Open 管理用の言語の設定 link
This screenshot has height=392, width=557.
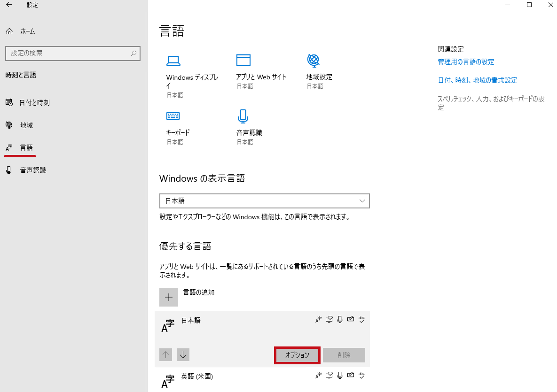click(466, 61)
